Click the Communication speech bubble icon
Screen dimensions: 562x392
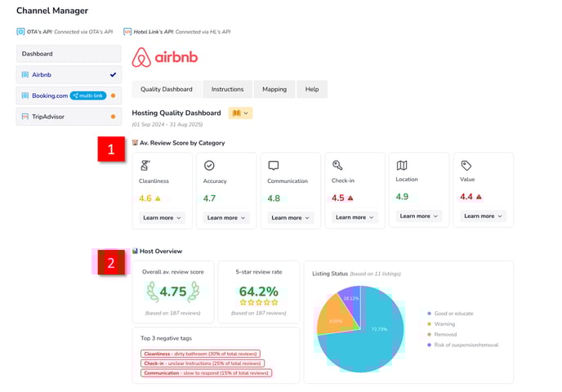(274, 166)
